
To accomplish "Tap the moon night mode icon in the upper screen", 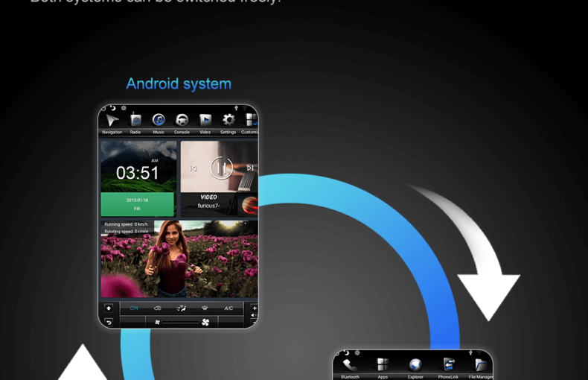I will pyautogui.click(x=113, y=108).
